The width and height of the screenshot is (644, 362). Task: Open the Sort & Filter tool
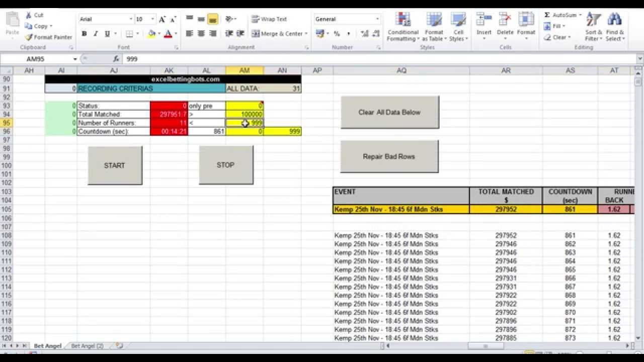coord(593,27)
